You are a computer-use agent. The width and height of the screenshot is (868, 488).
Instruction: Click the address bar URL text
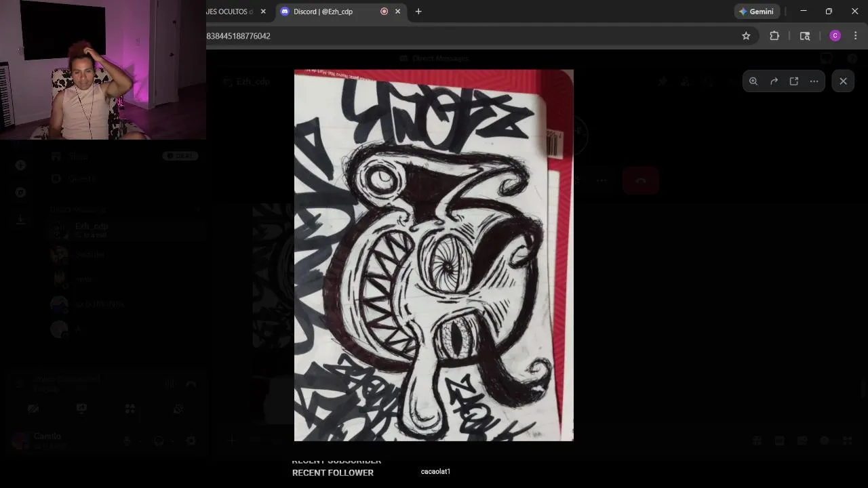point(238,36)
